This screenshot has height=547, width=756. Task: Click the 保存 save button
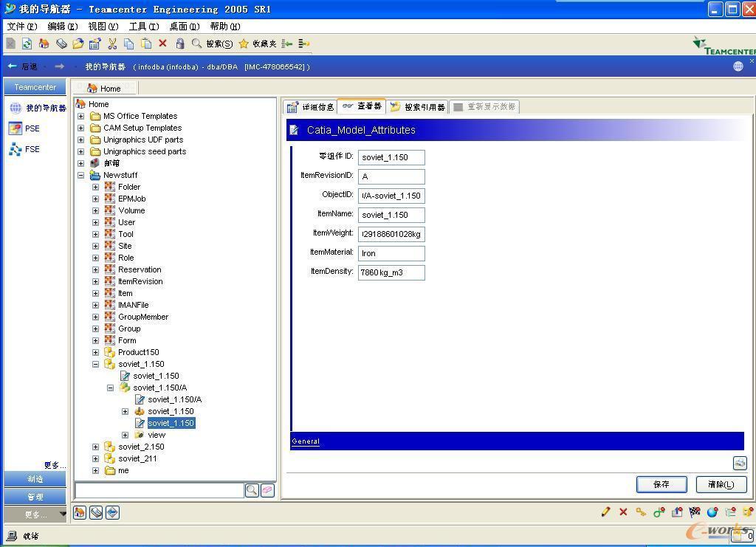tap(661, 484)
